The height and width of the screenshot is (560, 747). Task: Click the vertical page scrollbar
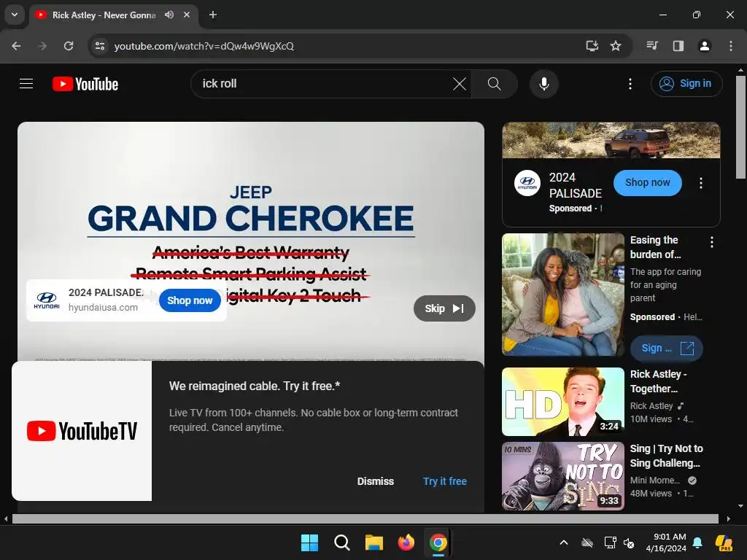pyautogui.click(x=741, y=127)
